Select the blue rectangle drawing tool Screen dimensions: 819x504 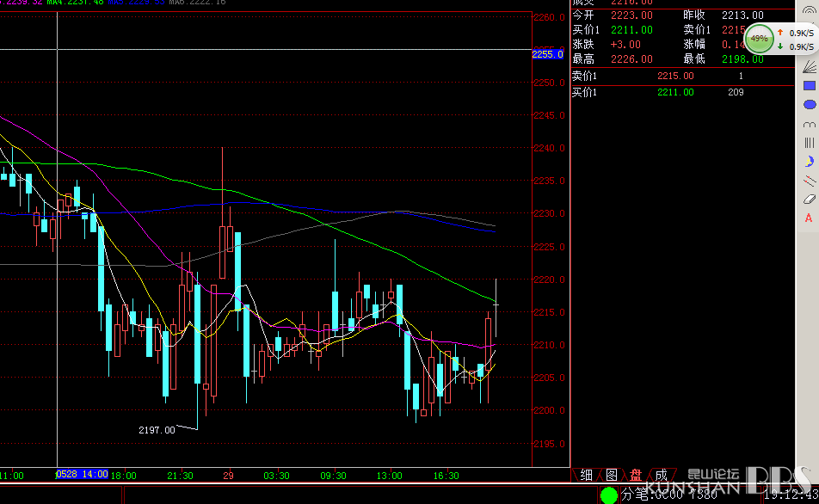[809, 86]
